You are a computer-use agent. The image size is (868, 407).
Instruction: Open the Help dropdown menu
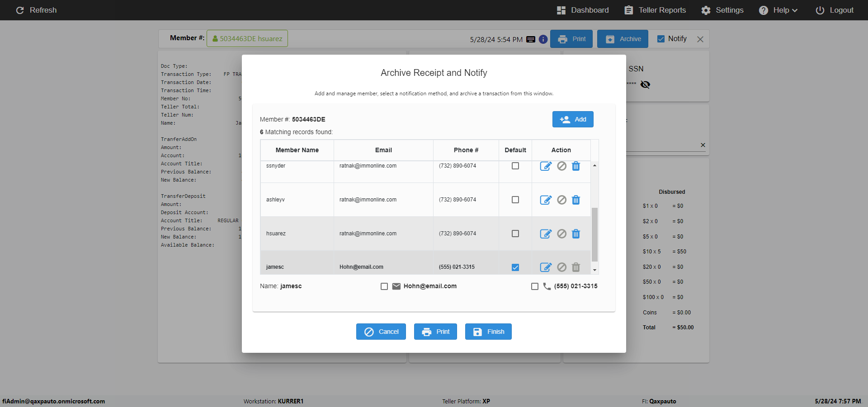[778, 10]
